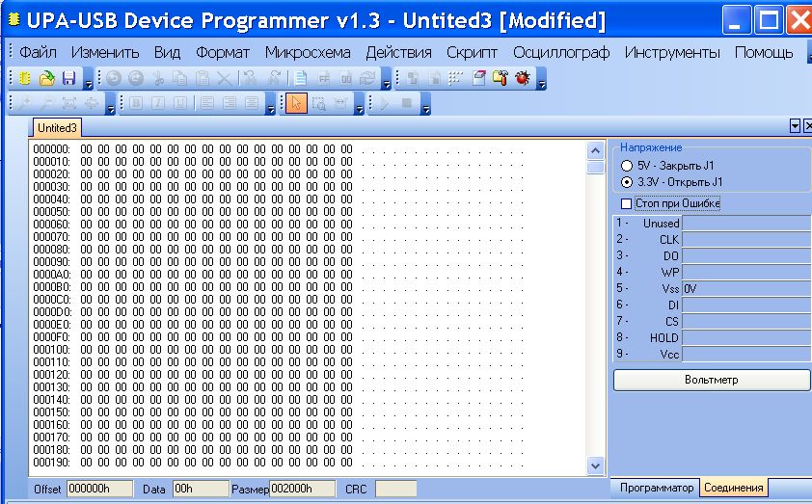Click the Find Next binoculars icon
This screenshot has height=504, width=812.
[x=274, y=78]
